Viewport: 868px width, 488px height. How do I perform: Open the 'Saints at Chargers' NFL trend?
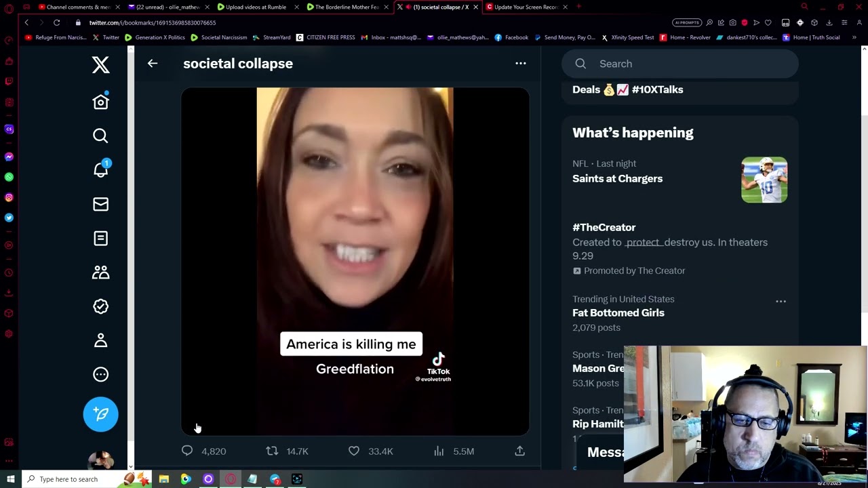[x=617, y=178]
